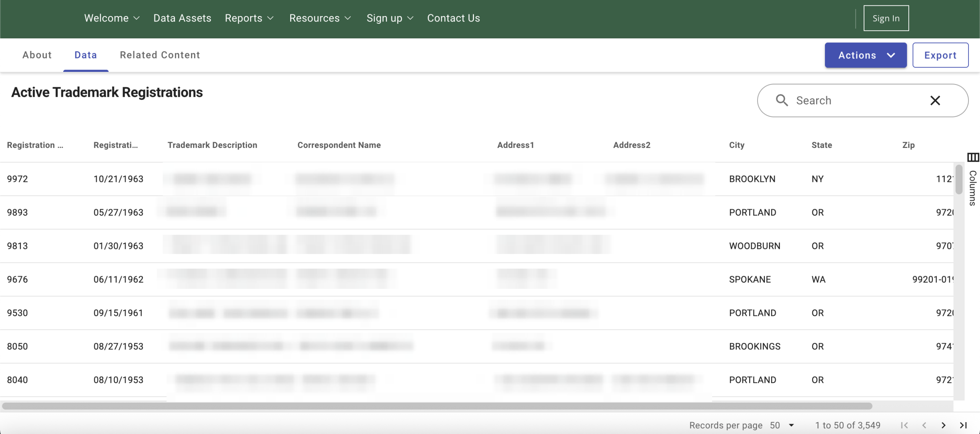The height and width of the screenshot is (434, 980).
Task: Clear the search field with X
Action: [935, 101]
